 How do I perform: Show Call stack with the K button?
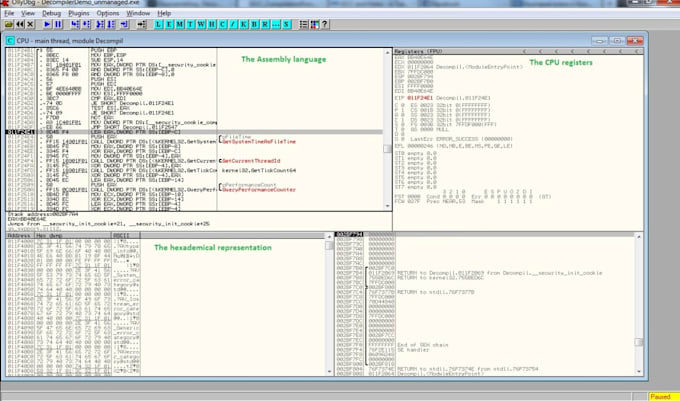pyautogui.click(x=244, y=24)
